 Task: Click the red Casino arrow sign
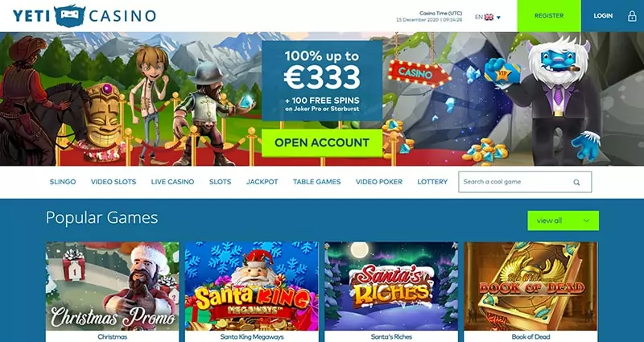[419, 73]
